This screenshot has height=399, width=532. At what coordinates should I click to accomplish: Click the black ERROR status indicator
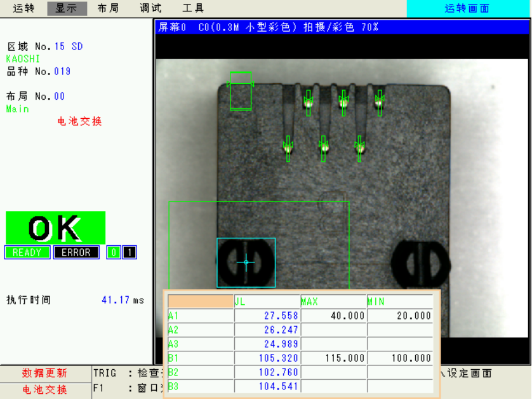pos(76,252)
